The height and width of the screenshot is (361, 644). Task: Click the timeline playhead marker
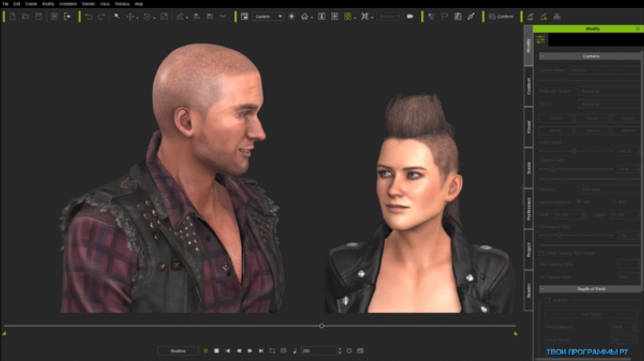pos(322,326)
